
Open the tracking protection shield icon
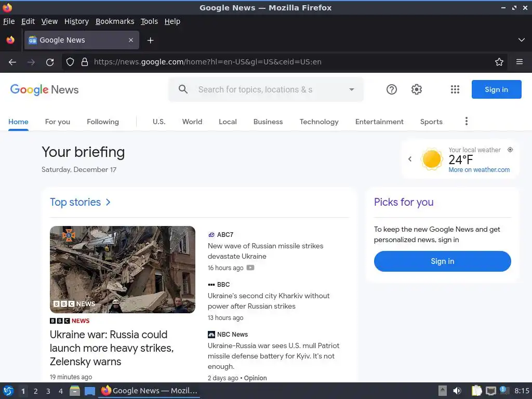[x=70, y=62]
